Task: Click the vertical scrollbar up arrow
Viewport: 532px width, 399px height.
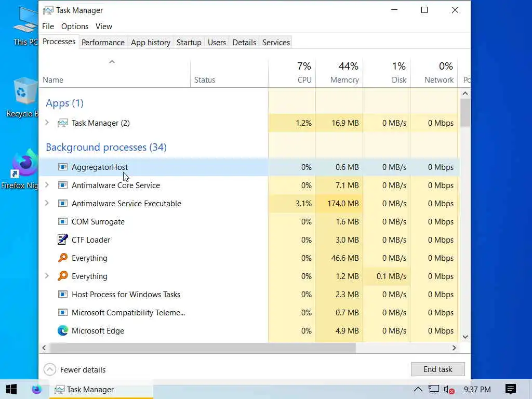Action: [x=465, y=94]
